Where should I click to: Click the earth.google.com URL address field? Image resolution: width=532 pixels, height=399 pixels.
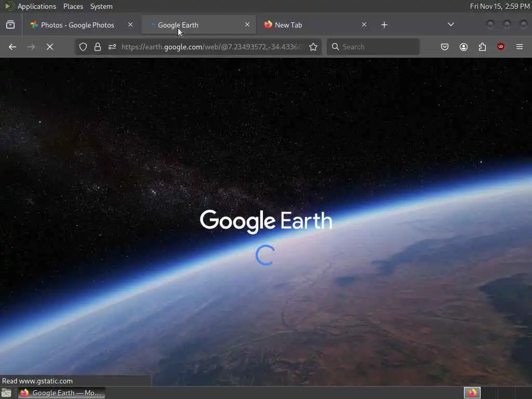tap(211, 47)
